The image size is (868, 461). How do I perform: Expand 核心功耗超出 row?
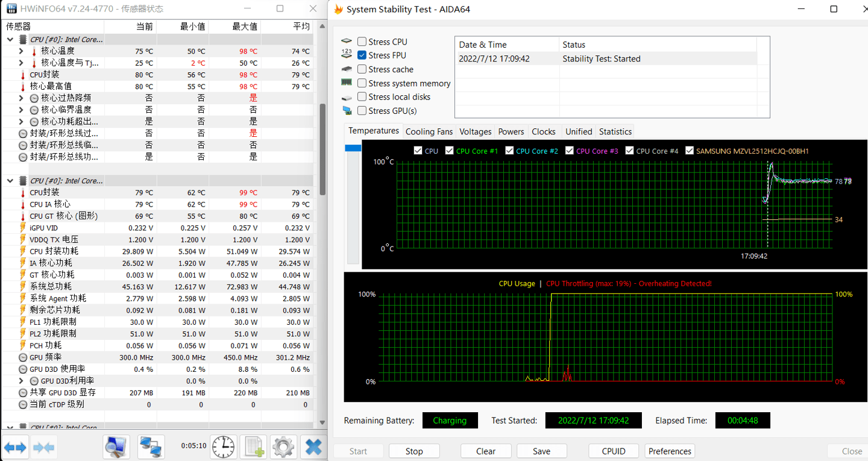[21, 122]
